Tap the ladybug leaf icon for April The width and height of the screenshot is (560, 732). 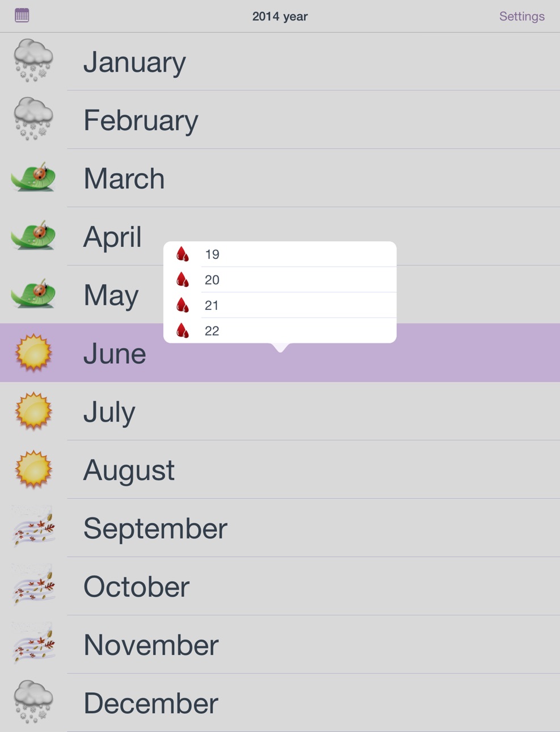coord(33,236)
